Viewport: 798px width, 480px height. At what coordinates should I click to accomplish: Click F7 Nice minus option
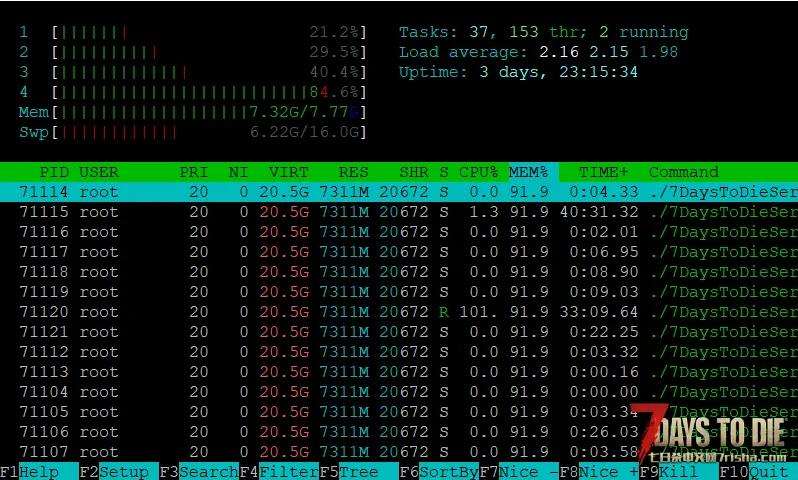tap(519, 472)
